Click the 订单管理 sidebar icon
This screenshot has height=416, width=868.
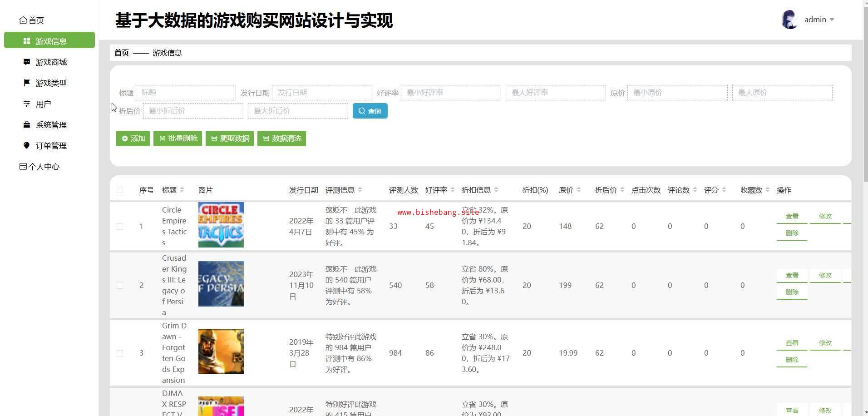(27, 145)
